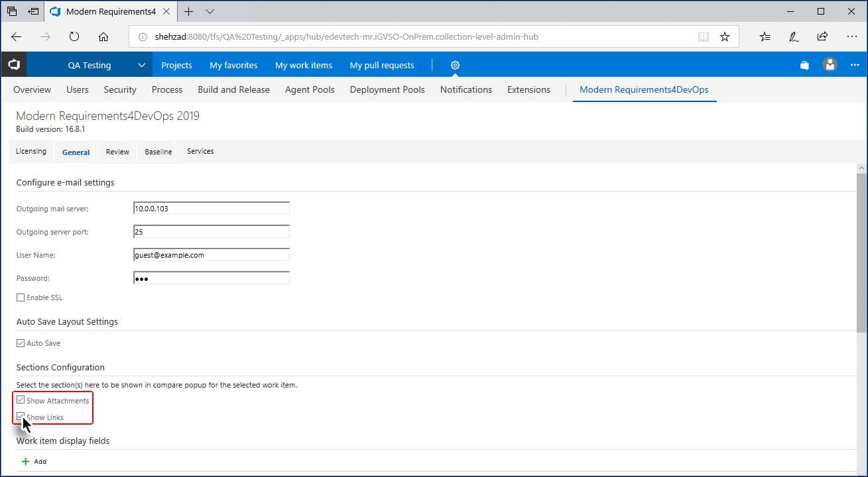Click the plus icon beside Add

(x=26, y=462)
